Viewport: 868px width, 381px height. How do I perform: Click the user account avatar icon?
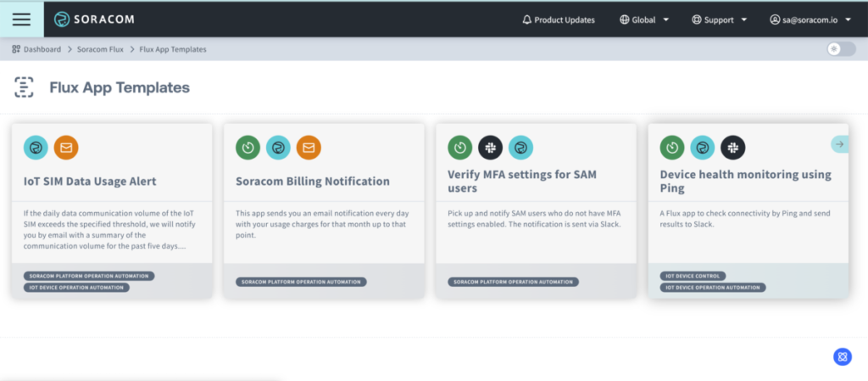click(775, 20)
